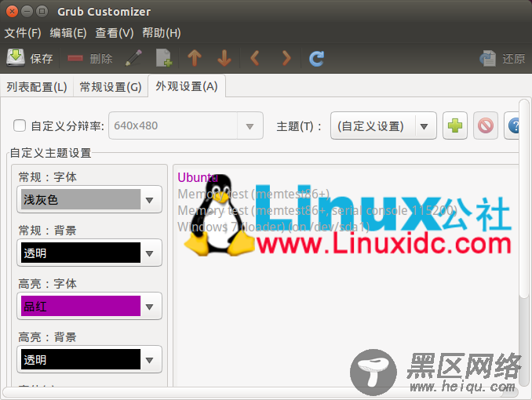Switch to 列表配置(L) tab
The height and width of the screenshot is (400, 532).
click(x=37, y=87)
